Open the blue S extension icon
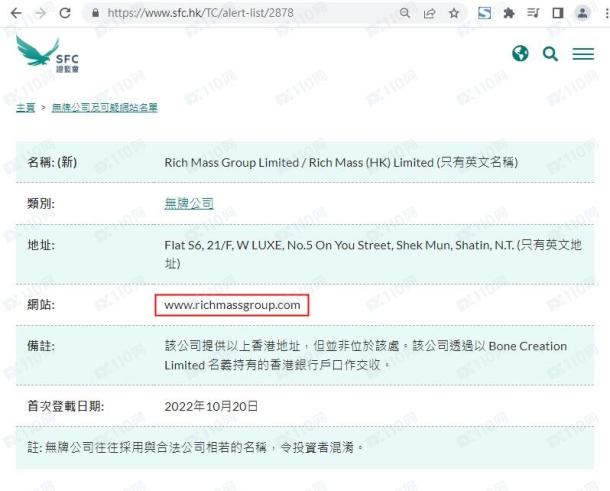The height and width of the screenshot is (491, 610). (x=484, y=13)
